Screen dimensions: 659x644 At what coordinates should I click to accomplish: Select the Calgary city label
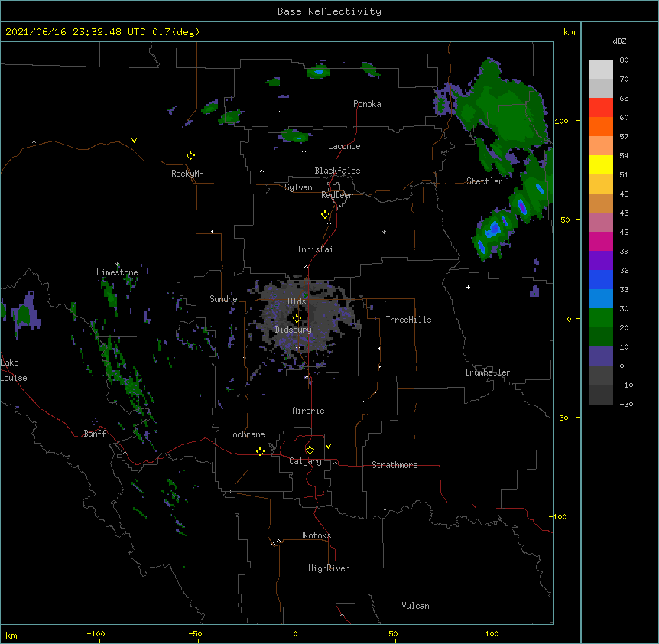click(x=305, y=461)
